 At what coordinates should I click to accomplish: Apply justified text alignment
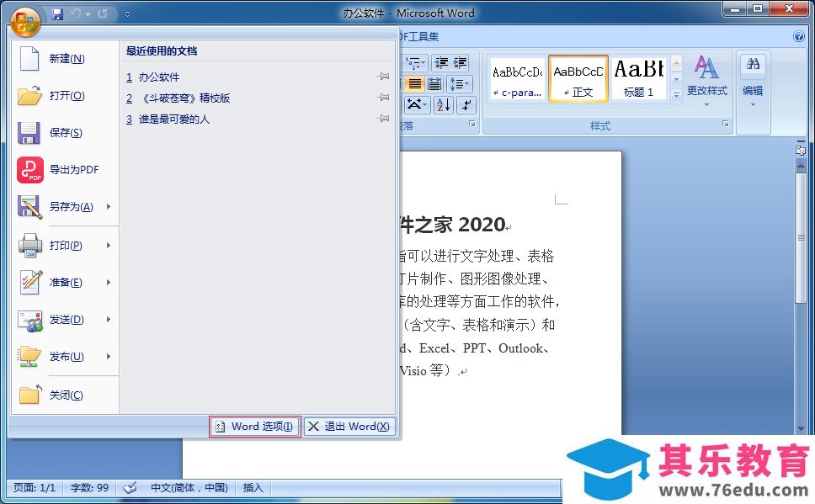tap(415, 83)
